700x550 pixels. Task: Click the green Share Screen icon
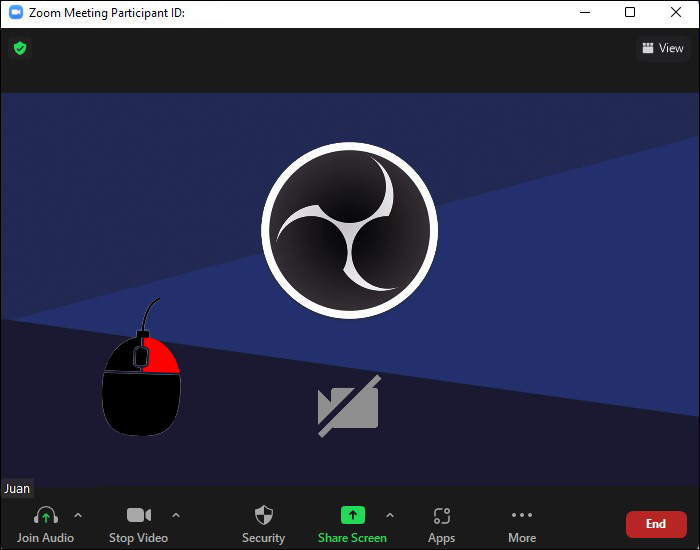[353, 515]
